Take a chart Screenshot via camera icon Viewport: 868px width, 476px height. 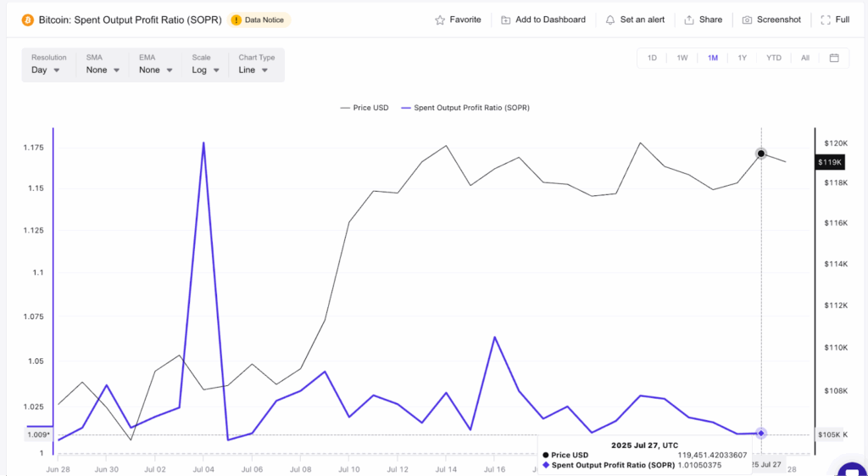(747, 20)
